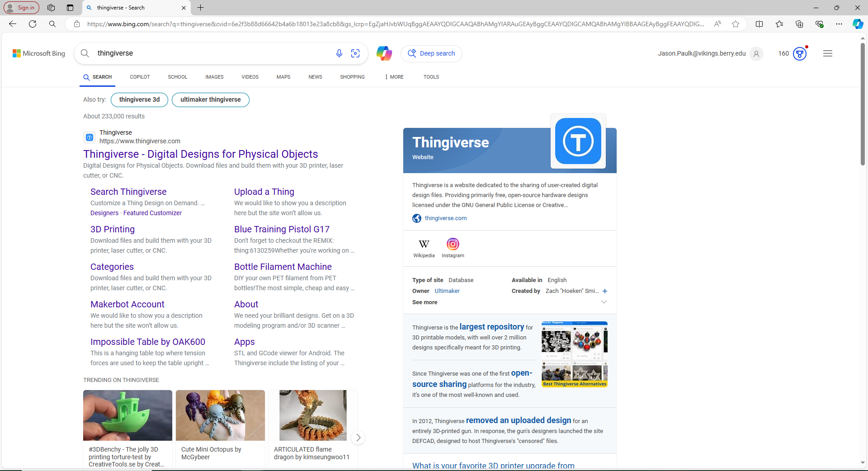Open a new tab with plus icon

[x=201, y=8]
